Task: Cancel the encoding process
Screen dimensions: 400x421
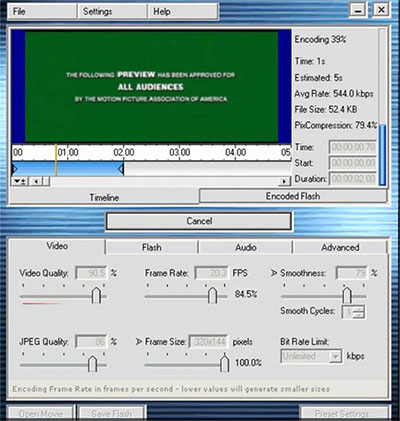Action: 199,221
